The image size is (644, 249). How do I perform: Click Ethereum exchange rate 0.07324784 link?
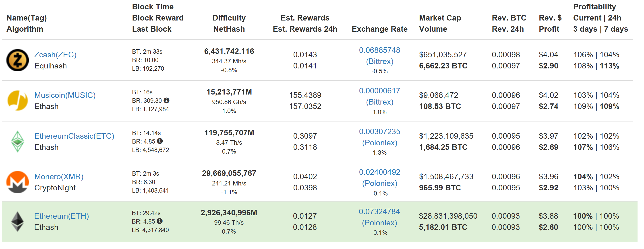(379, 212)
